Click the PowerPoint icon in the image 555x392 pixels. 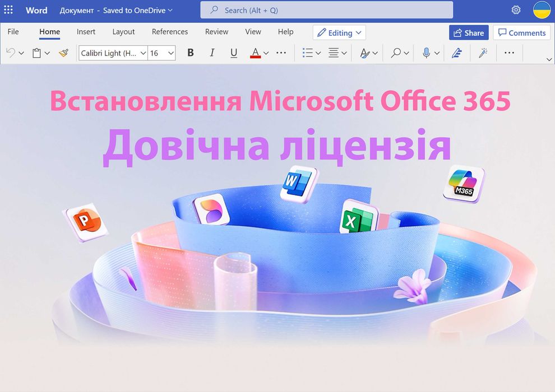[86, 222]
